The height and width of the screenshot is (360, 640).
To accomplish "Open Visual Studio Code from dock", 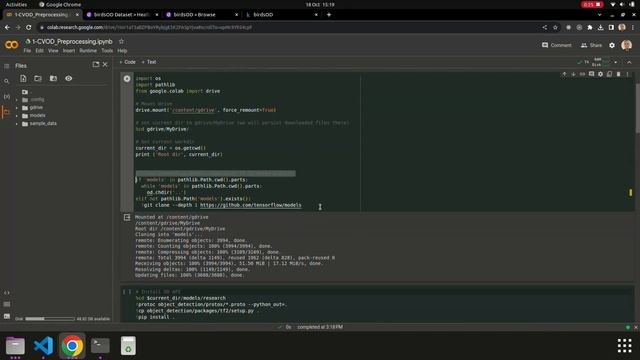I will (43, 346).
